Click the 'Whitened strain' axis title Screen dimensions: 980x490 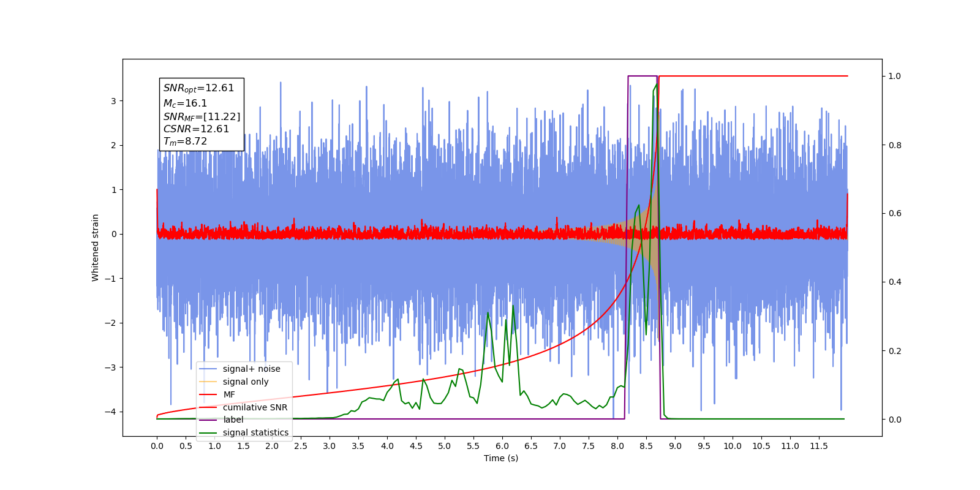[x=96, y=247]
